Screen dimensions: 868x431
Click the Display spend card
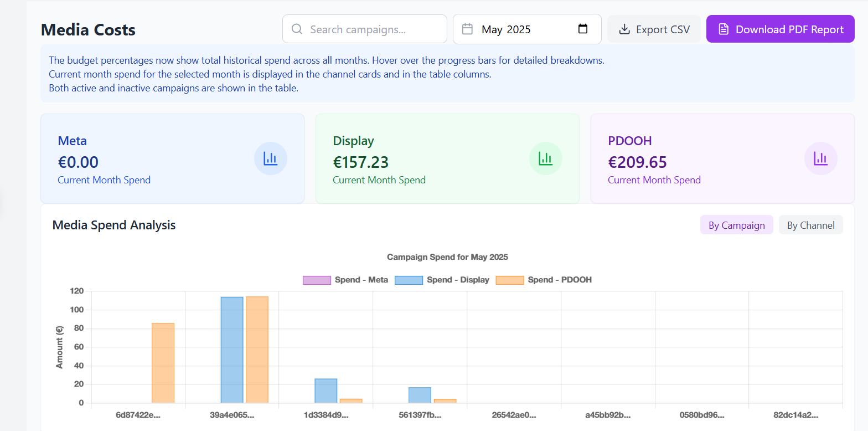coord(447,158)
